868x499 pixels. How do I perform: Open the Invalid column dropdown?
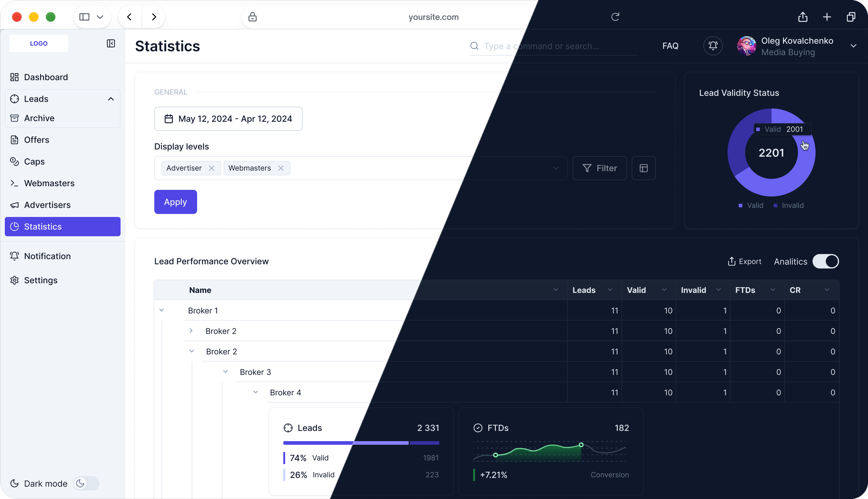pos(718,290)
